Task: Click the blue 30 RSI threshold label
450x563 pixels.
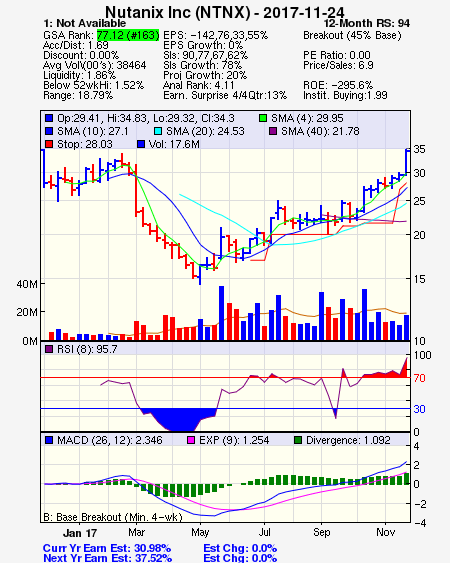Action: [419, 409]
